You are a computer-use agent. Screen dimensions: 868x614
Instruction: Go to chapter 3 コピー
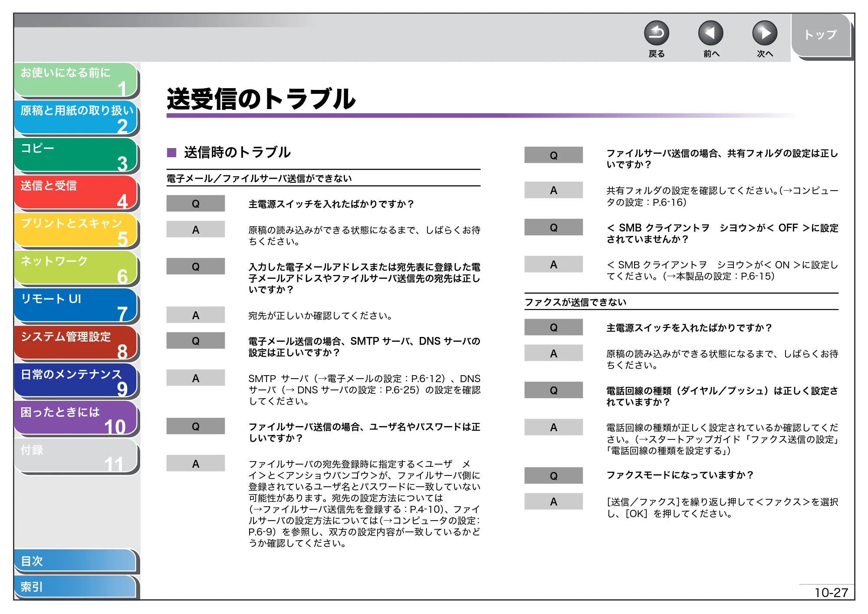(x=76, y=155)
